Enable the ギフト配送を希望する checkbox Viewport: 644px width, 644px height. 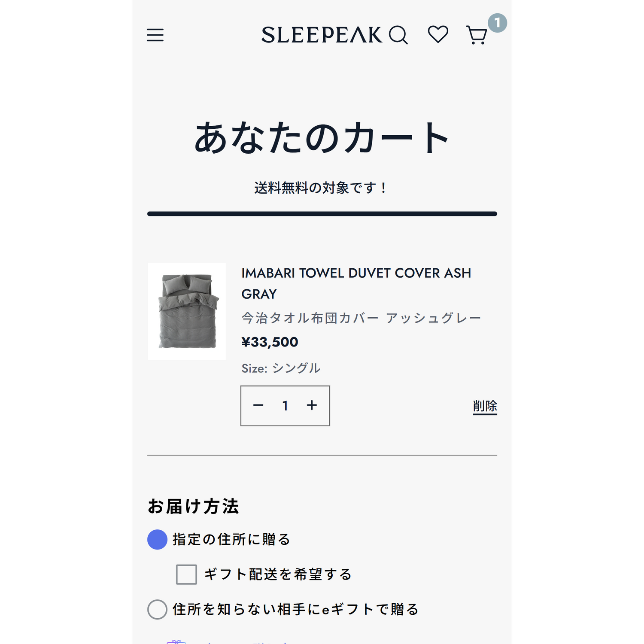coord(185,574)
